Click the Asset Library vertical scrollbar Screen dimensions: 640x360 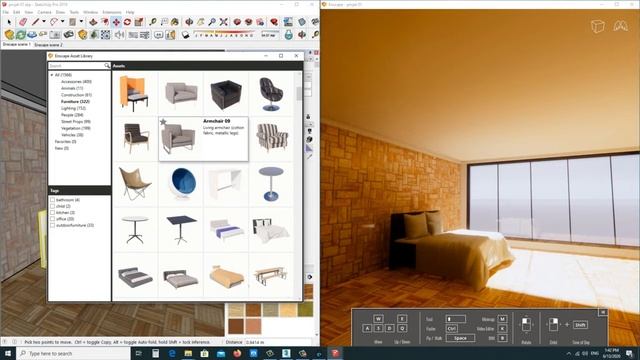[299, 93]
